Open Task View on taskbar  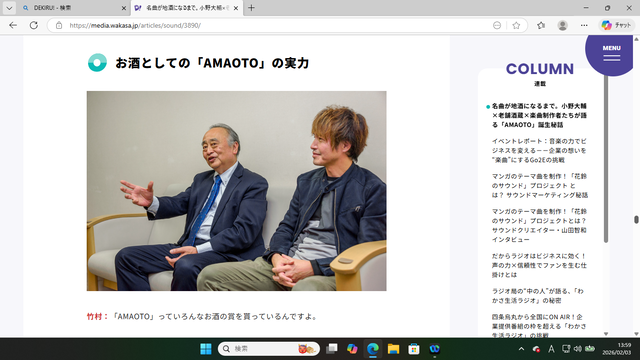pyautogui.click(x=332, y=349)
